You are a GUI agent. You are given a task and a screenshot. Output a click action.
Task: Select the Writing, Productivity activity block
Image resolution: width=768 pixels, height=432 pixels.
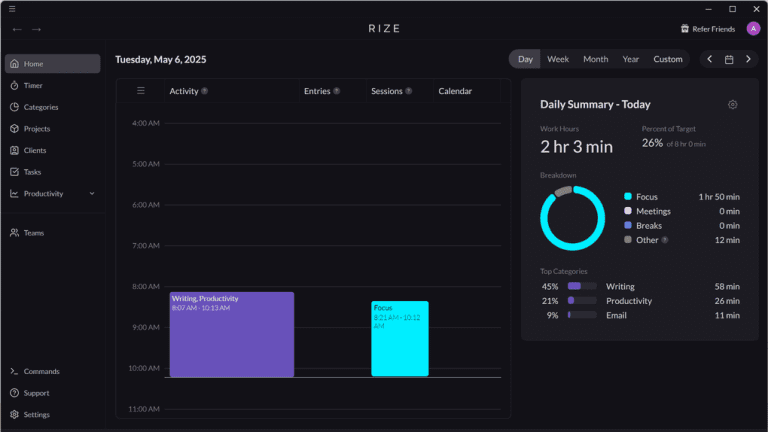click(x=232, y=335)
